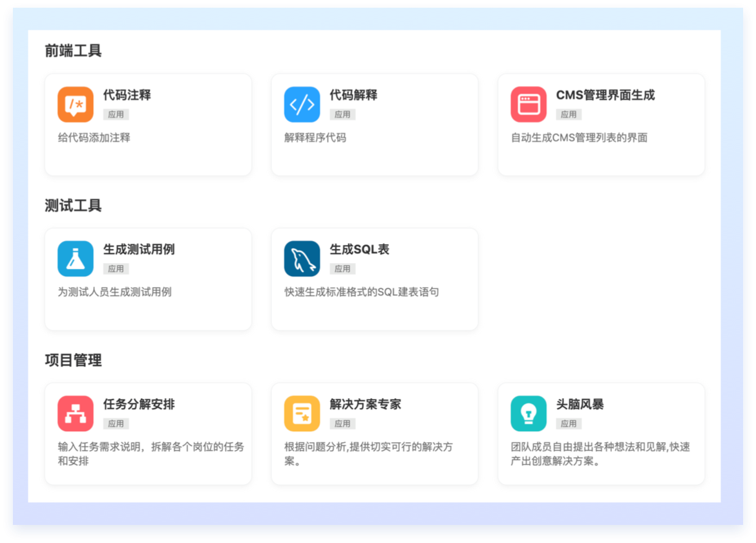Click the 应用 tag under 头脑风暴
Viewport: 756px width, 543px height.
pyautogui.click(x=569, y=423)
